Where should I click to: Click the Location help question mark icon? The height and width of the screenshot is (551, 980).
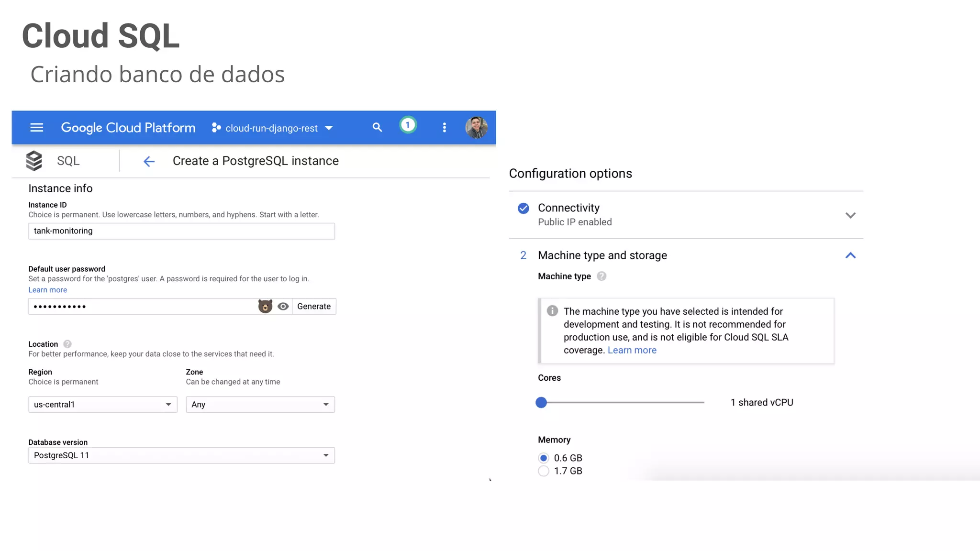pyautogui.click(x=67, y=344)
